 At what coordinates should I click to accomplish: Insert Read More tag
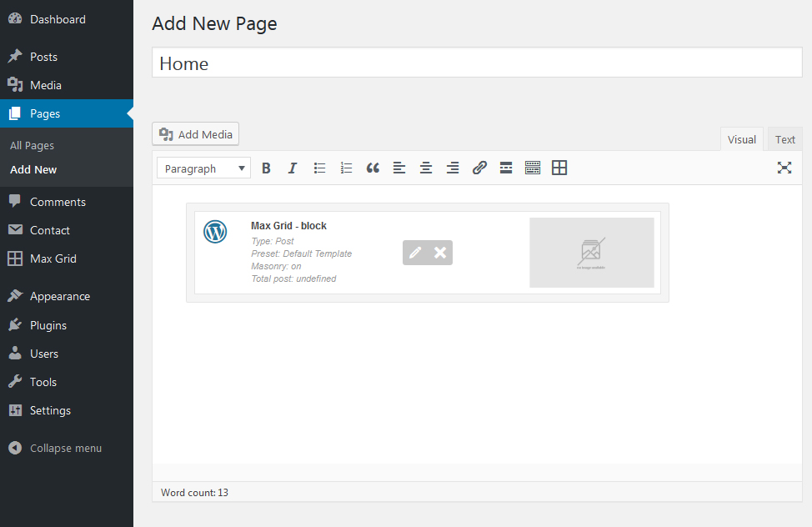[x=506, y=168]
